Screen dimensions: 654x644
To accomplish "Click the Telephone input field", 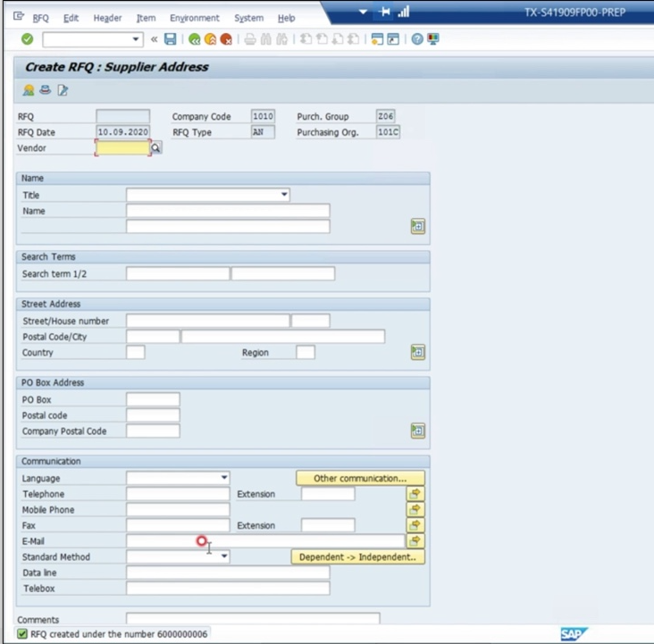I will (178, 494).
